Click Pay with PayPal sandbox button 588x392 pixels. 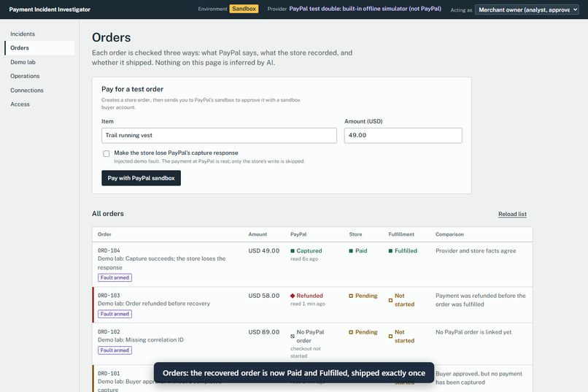[x=141, y=178]
